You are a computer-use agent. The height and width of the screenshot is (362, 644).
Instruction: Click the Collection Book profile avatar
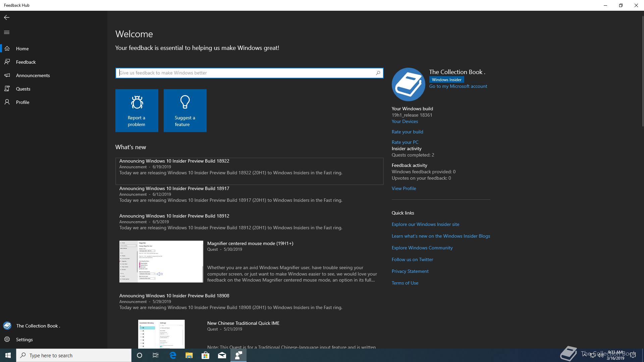click(409, 84)
